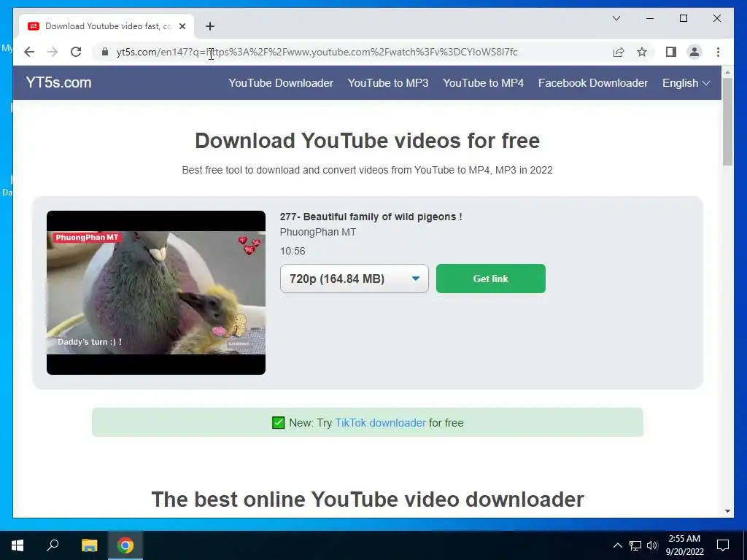
Task: Click the page vertical scrollbar thumb
Action: (727, 122)
